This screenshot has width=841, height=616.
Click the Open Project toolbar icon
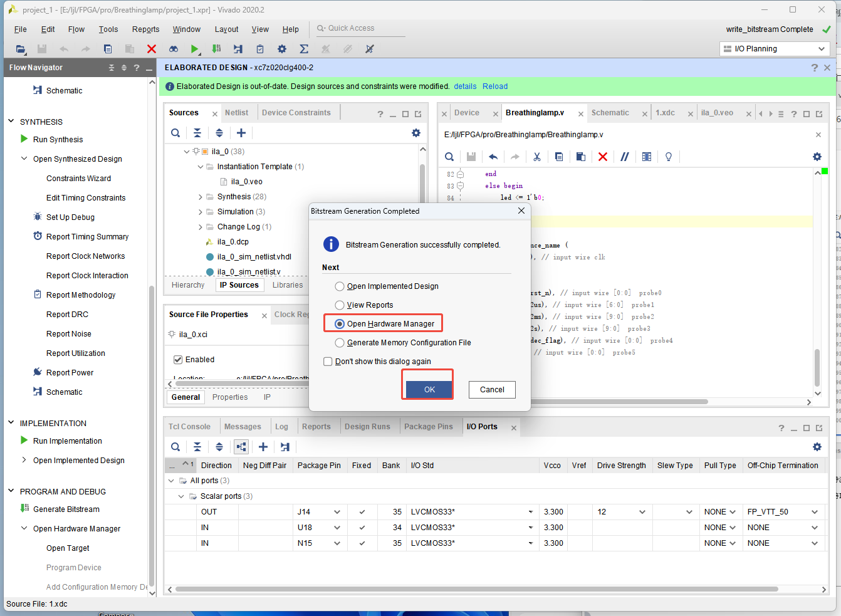click(x=21, y=49)
